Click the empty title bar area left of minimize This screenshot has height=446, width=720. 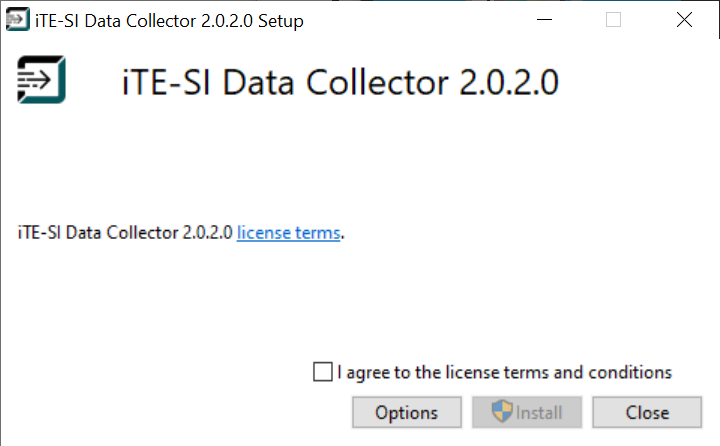point(420,20)
